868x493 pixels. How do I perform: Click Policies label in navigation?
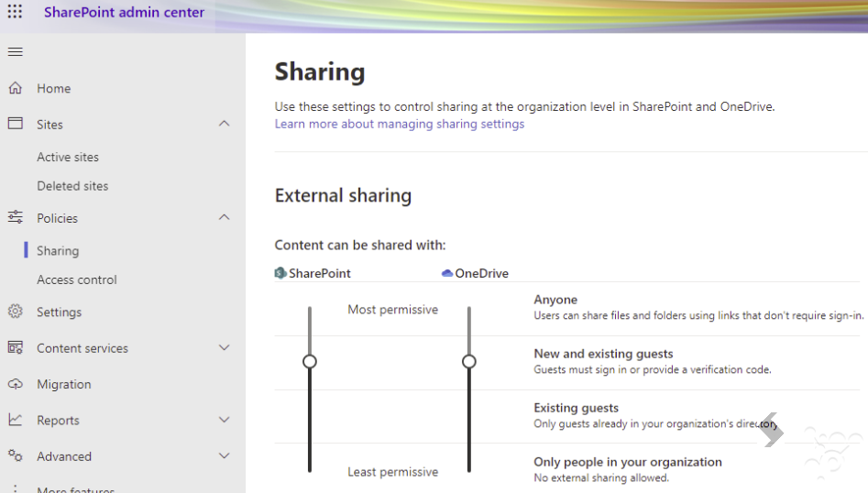tap(57, 218)
